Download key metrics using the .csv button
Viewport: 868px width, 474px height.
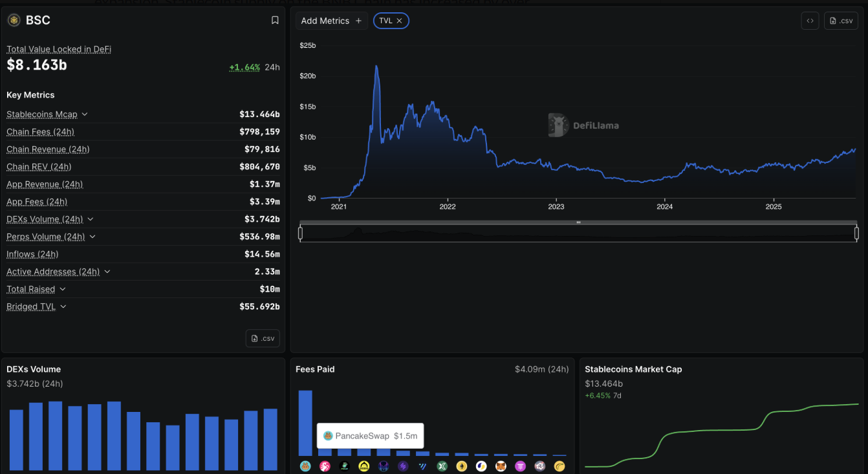[x=263, y=338]
